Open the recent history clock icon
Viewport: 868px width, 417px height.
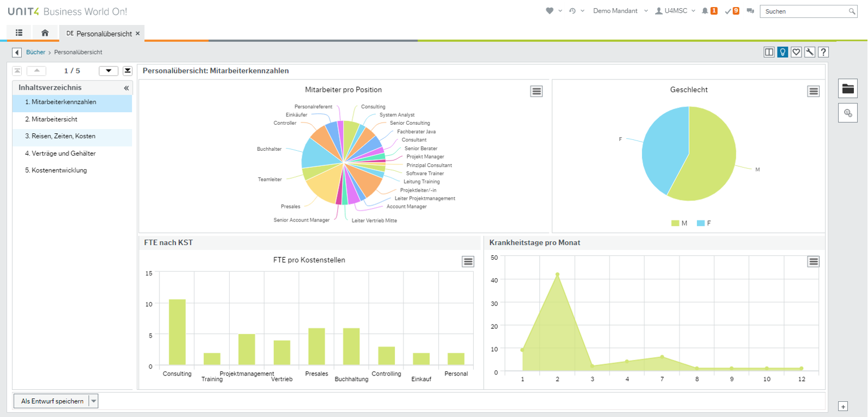click(572, 11)
